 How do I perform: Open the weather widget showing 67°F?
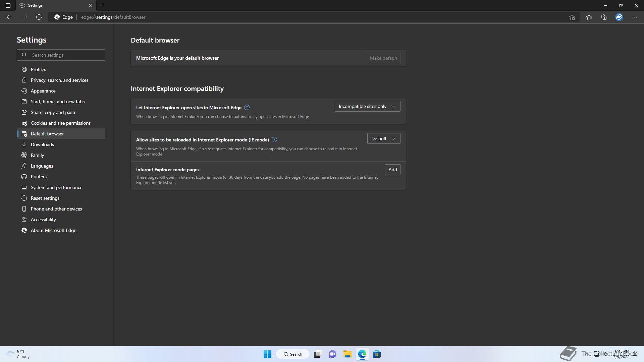pos(18,354)
